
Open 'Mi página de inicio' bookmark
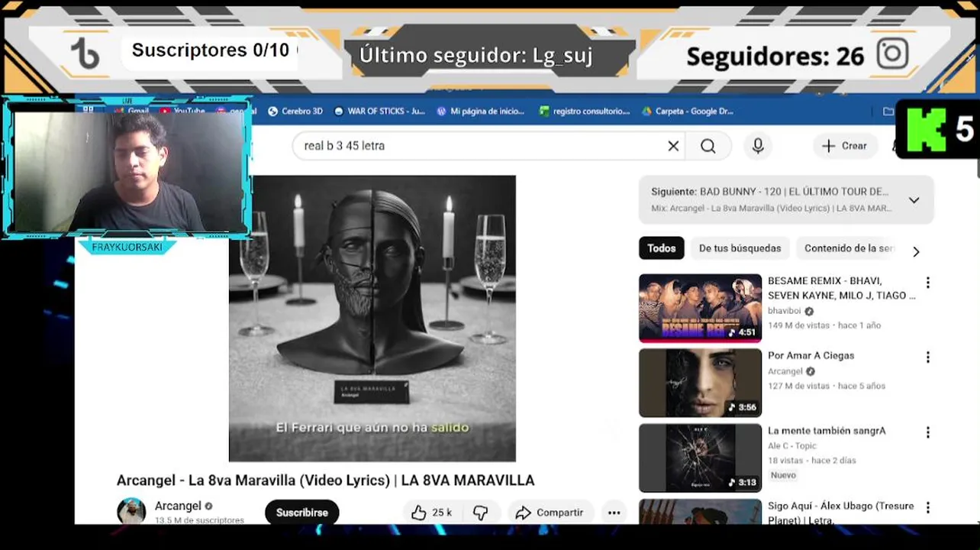click(480, 112)
